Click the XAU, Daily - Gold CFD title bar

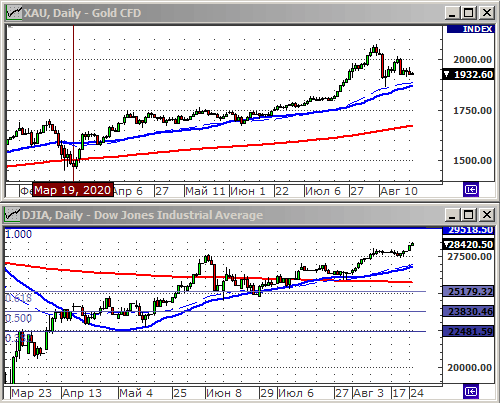pos(250,13)
